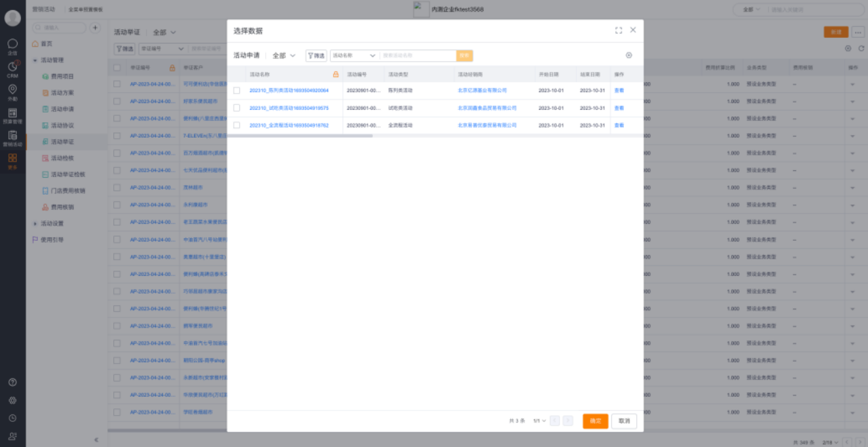868x447 pixels.
Task: Click user avatar at top left
Action: [x=12, y=18]
